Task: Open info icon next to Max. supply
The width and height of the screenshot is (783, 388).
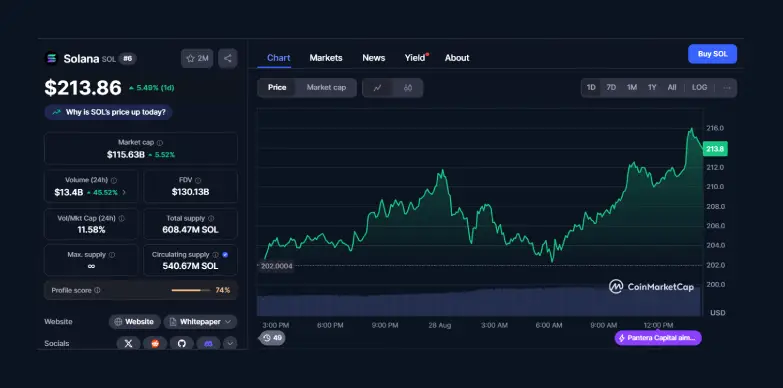Action: tap(112, 255)
